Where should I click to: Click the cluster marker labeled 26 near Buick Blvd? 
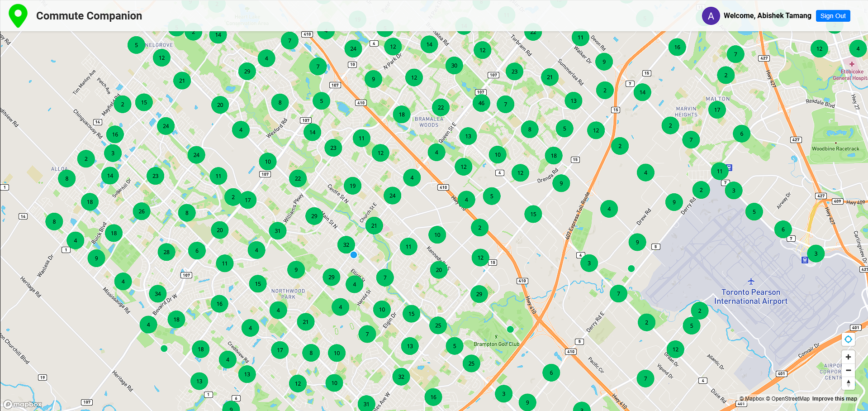(x=142, y=211)
